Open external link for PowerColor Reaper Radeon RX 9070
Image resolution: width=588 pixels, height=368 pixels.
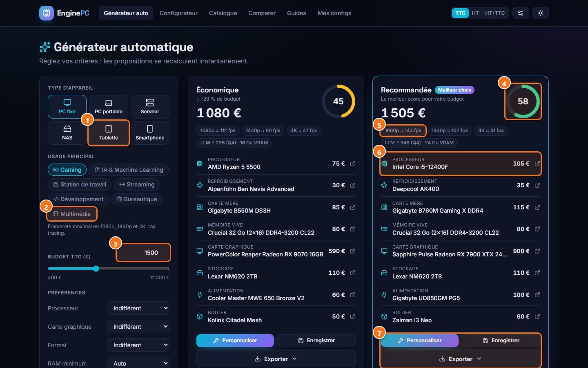(353, 251)
